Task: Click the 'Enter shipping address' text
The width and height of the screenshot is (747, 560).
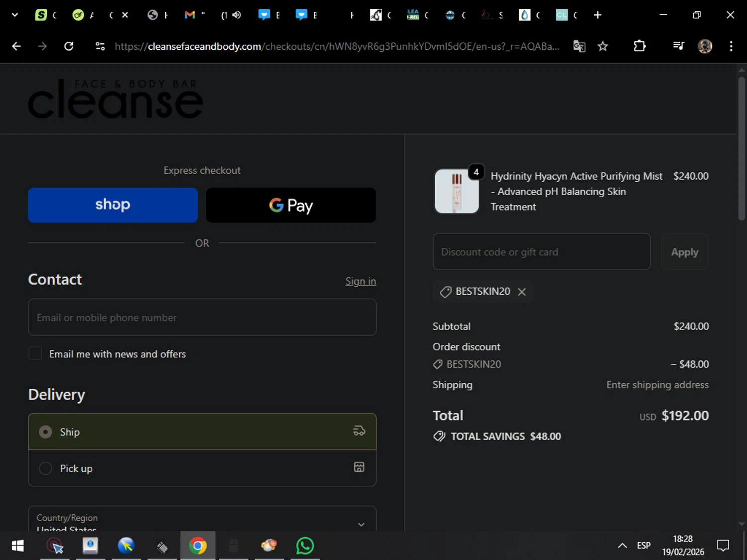Action: tap(657, 385)
